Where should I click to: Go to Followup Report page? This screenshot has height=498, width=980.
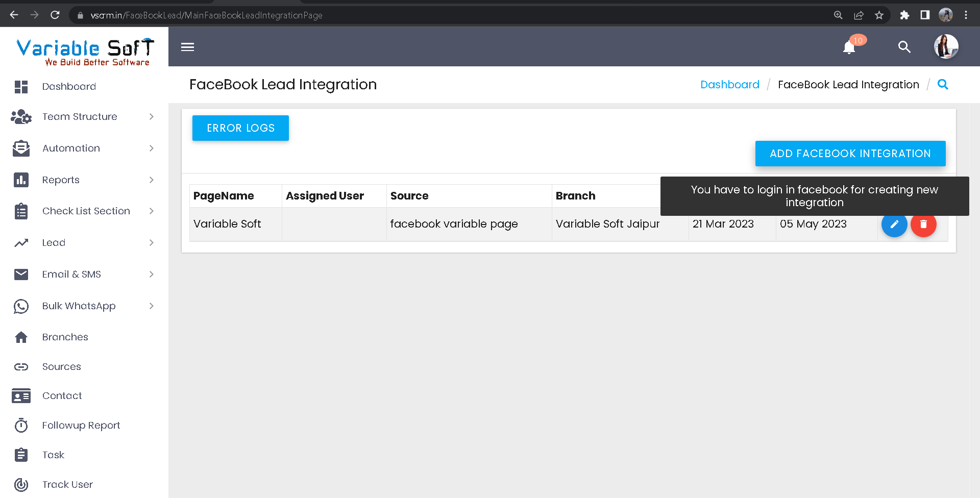coord(81,426)
